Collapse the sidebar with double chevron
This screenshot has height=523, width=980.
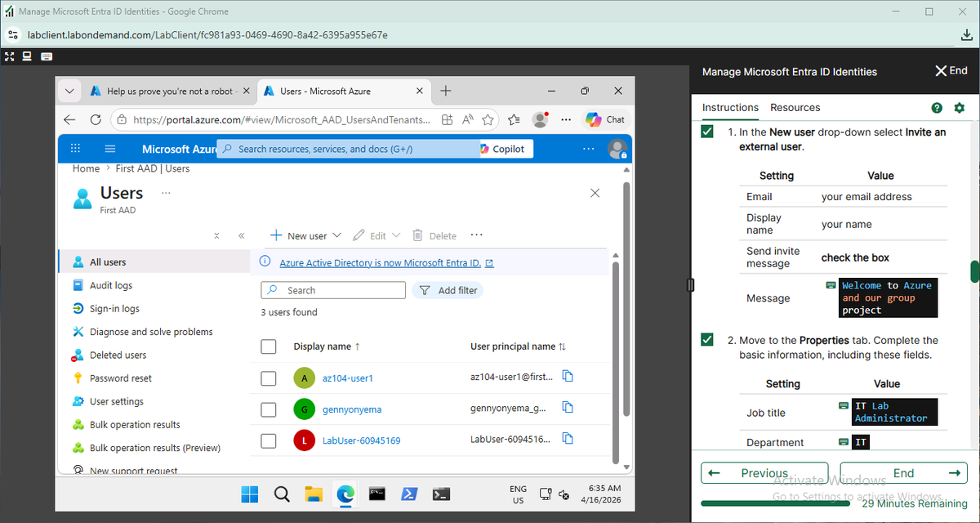point(241,235)
